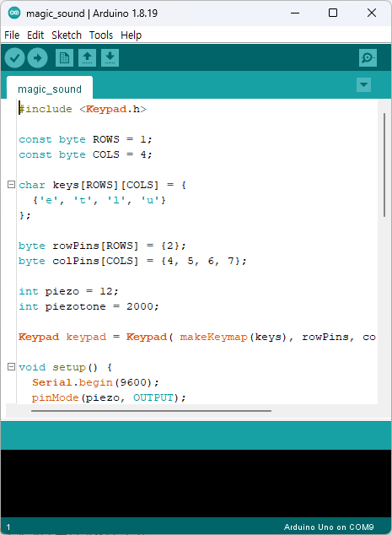
Task: Close the Arduino window
Action: [x=372, y=13]
